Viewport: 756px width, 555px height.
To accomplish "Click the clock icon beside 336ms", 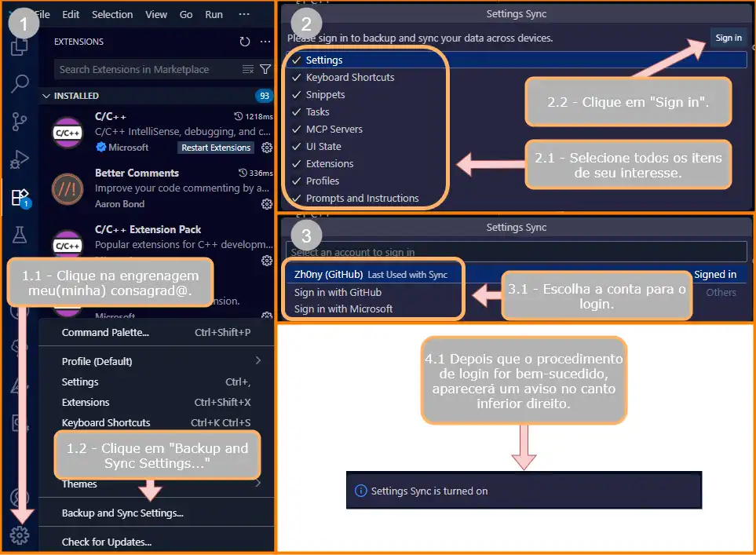I will click(x=243, y=173).
